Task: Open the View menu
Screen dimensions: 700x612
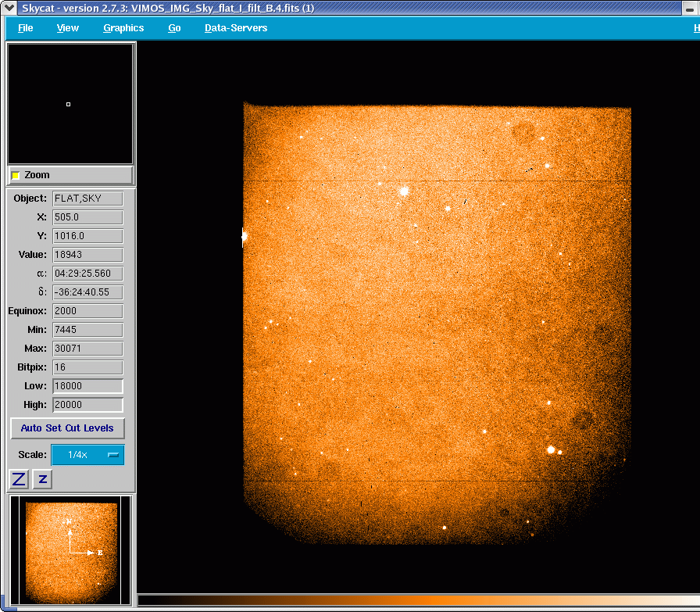Action: pos(68,27)
